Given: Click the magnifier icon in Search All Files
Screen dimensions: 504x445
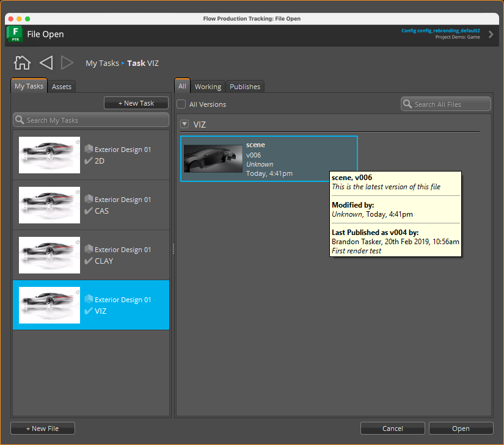Looking at the screenshot, I should coord(407,104).
